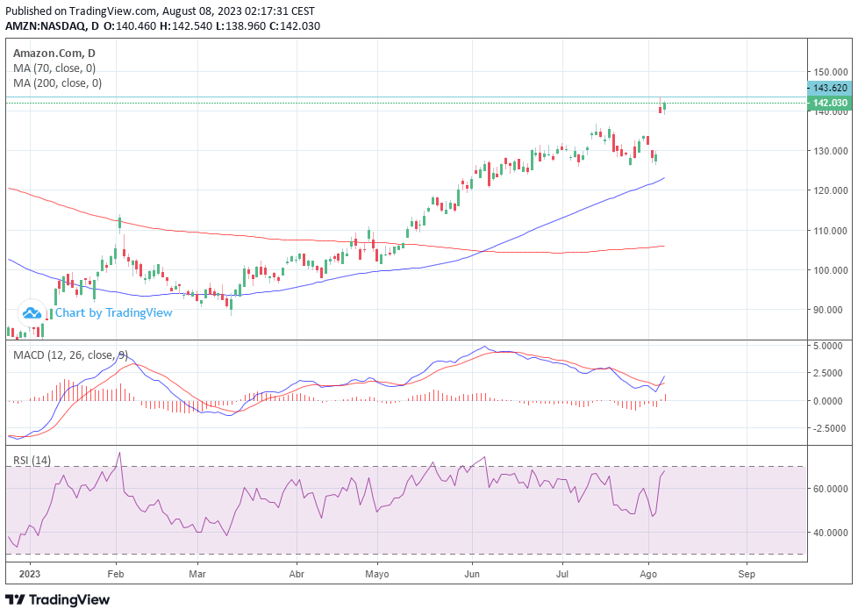Click the latest green candlestick at far right
Viewport: 858px width, 616px height.
pyautogui.click(x=665, y=105)
